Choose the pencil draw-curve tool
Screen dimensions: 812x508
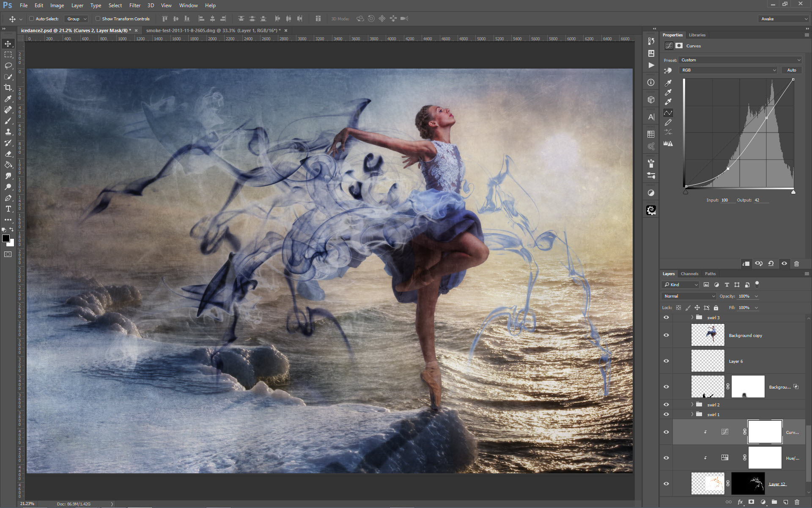tap(668, 122)
